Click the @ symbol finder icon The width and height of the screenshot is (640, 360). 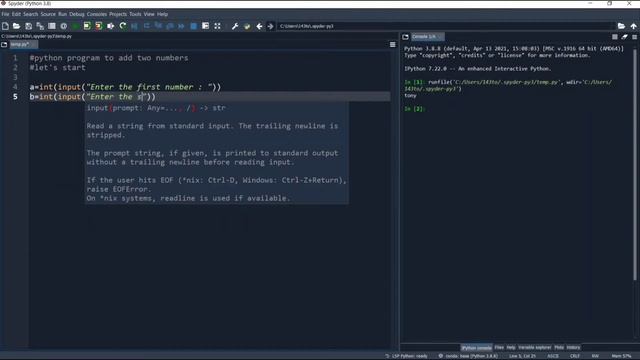tap(64, 26)
